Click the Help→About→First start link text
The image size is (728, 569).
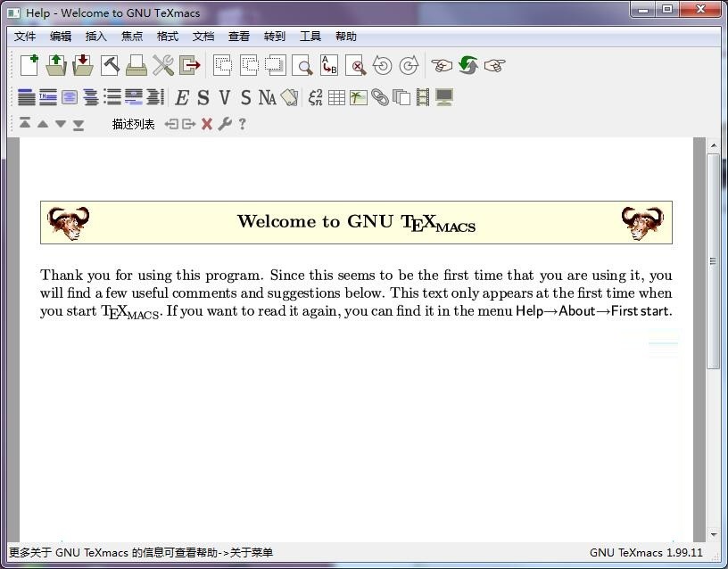(591, 311)
